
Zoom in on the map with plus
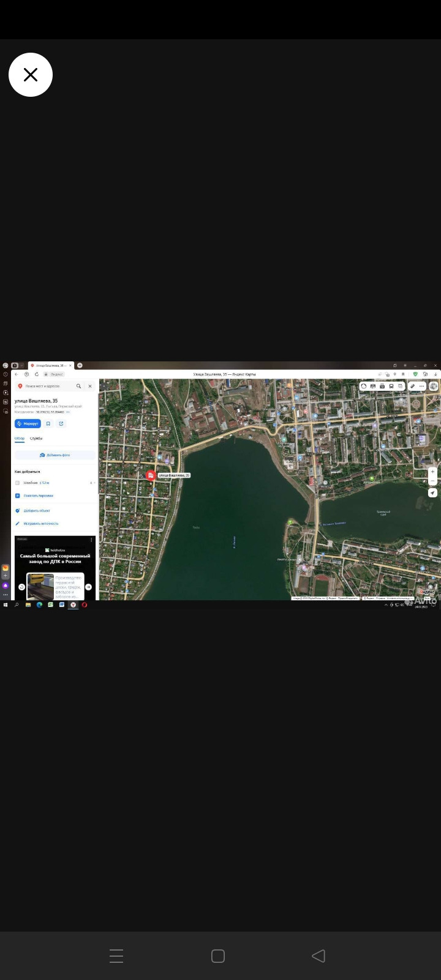coord(432,472)
